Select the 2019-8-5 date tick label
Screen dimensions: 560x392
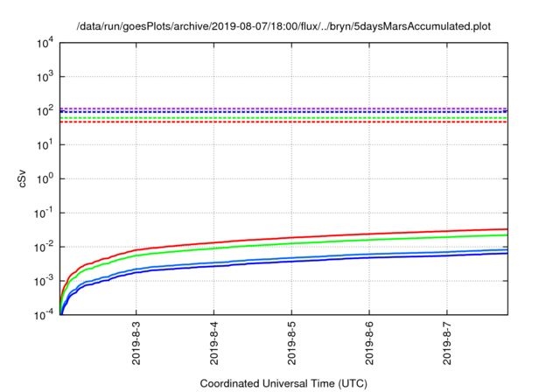pos(291,343)
